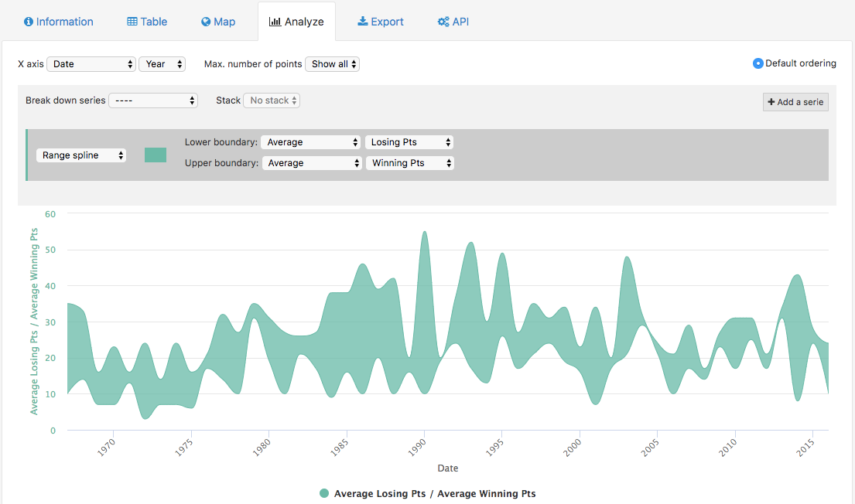Screen dimensions: 855x504
Task: Switch to the Map tab
Action: pyautogui.click(x=218, y=22)
